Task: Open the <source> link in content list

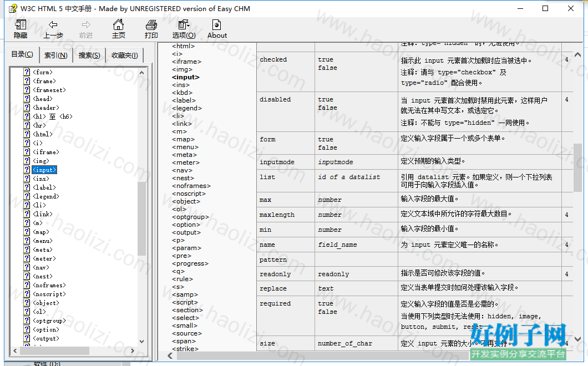Action: point(187,333)
